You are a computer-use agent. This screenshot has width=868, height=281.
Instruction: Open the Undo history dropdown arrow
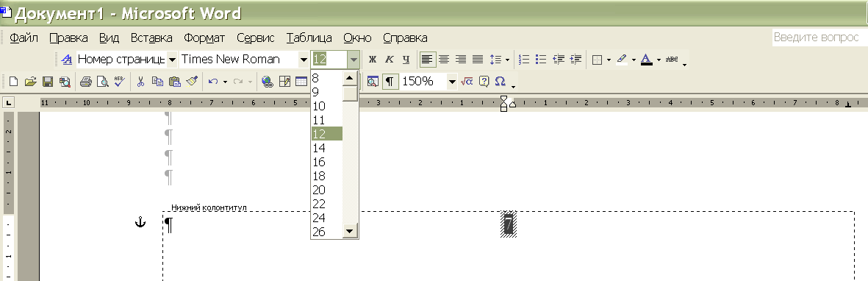(x=225, y=82)
